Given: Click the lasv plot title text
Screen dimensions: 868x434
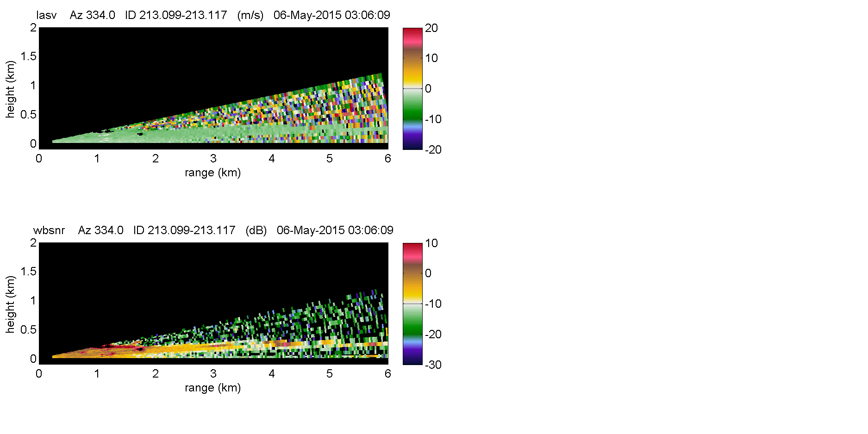Looking at the screenshot, I should (x=213, y=15).
